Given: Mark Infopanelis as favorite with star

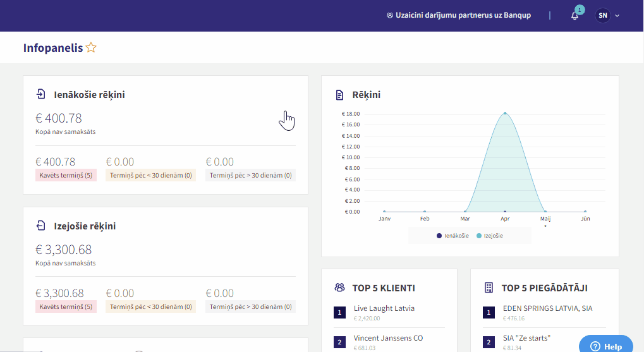Looking at the screenshot, I should click(x=91, y=47).
